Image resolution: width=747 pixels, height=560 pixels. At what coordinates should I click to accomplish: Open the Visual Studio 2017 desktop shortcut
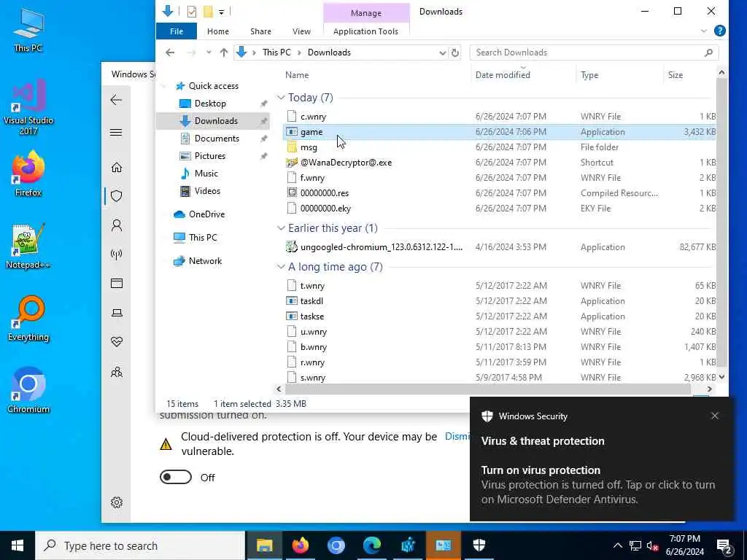pyautogui.click(x=28, y=106)
